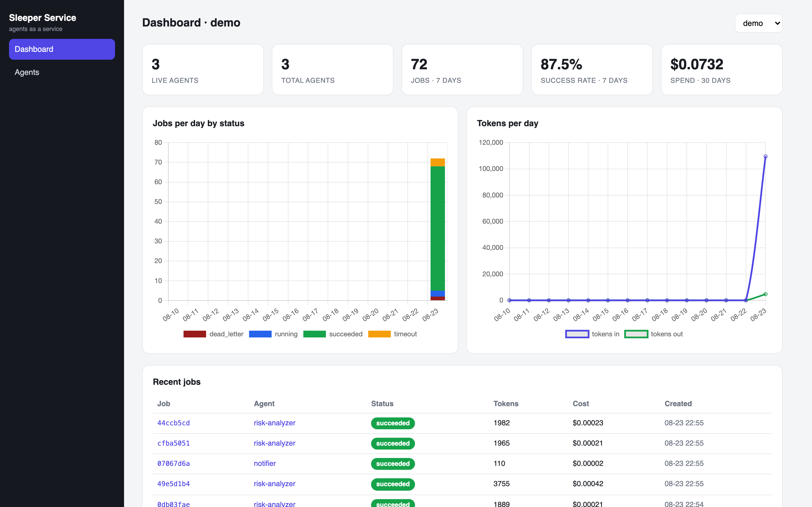The width and height of the screenshot is (812, 507).
Task: Click tokens in data point on 08-23
Action: [765, 157]
